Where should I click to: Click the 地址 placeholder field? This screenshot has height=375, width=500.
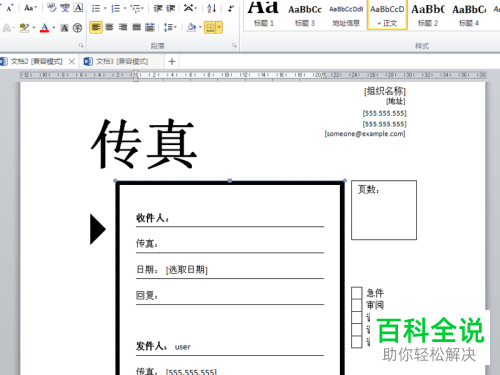coord(396,101)
